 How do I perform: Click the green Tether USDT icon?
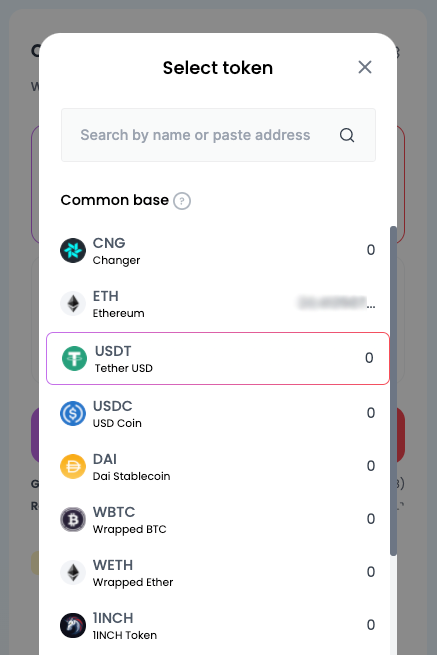tap(75, 358)
